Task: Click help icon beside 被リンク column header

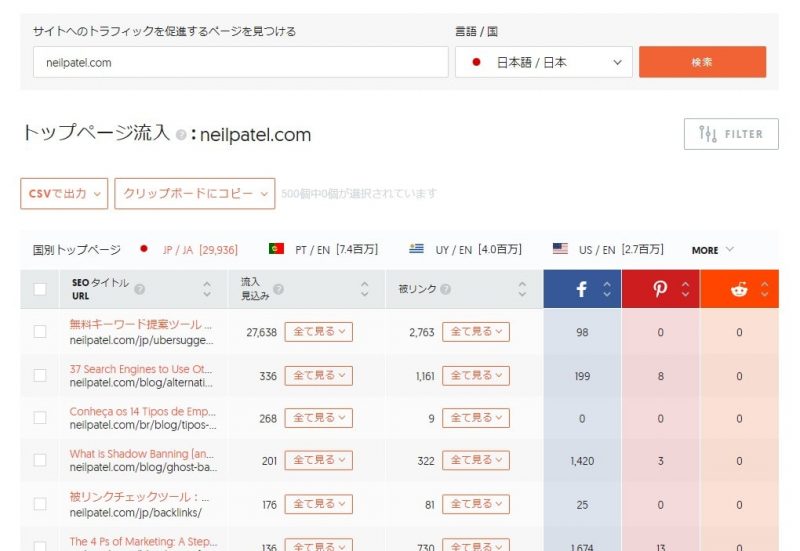Action: point(447,289)
